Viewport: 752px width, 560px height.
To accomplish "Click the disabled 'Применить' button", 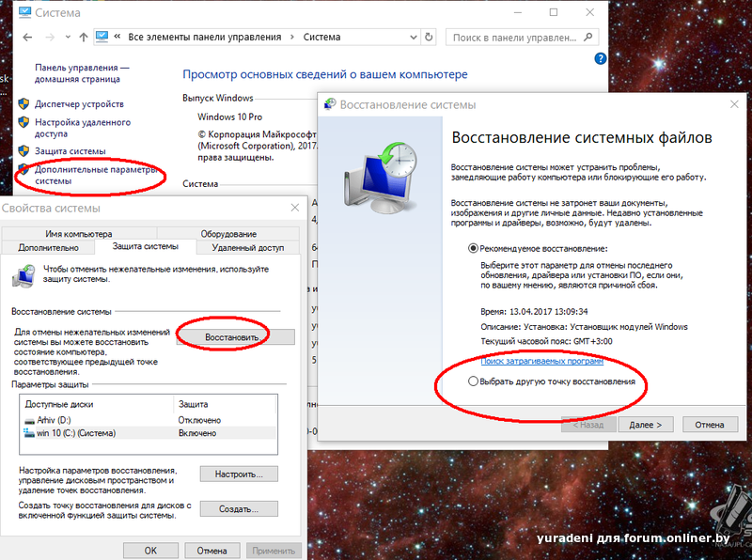I will click(274, 551).
